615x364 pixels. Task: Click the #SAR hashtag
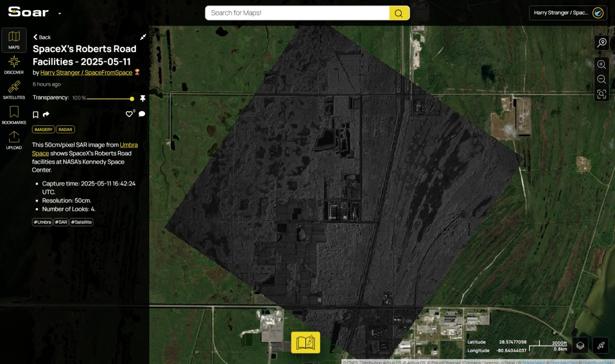(x=61, y=222)
